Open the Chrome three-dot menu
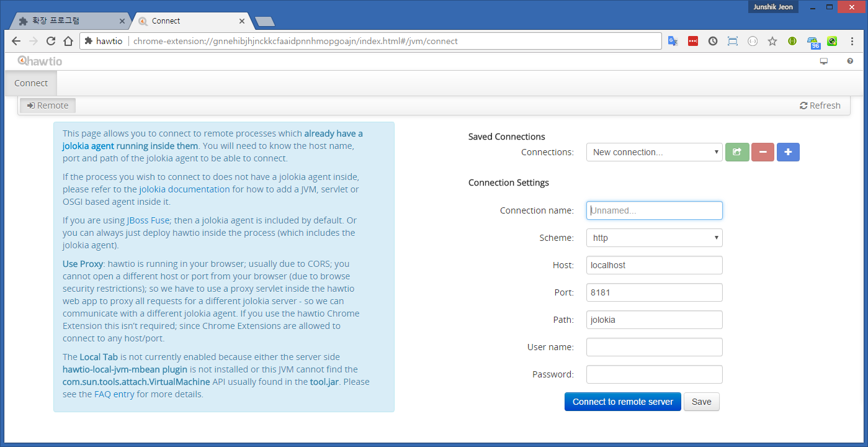Image resolution: width=868 pixels, height=447 pixels. point(852,41)
